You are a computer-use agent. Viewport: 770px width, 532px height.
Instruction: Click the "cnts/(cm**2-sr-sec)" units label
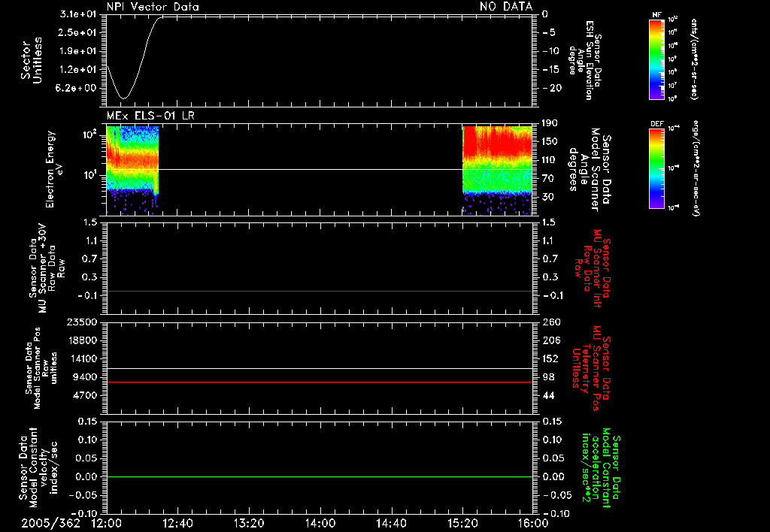694,59
